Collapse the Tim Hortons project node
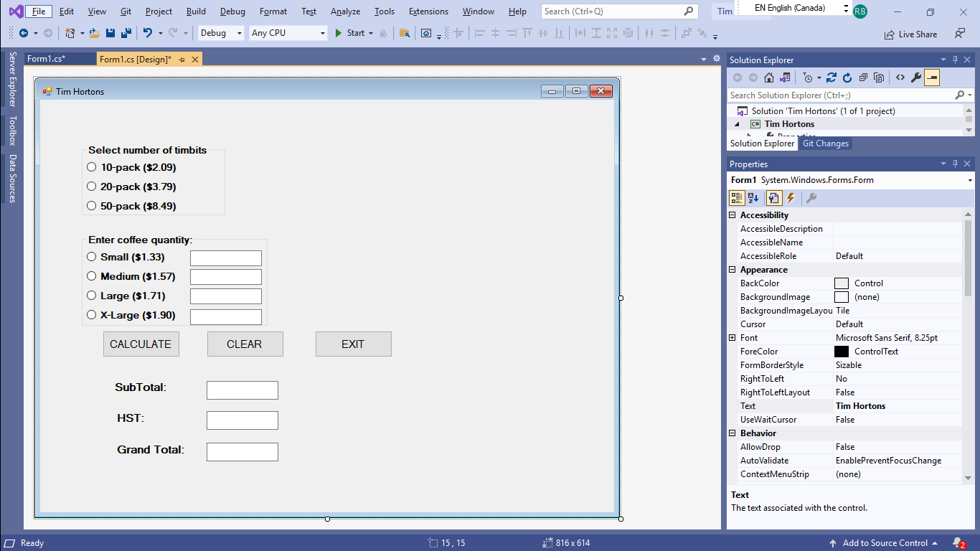The image size is (980, 551). coord(738,124)
